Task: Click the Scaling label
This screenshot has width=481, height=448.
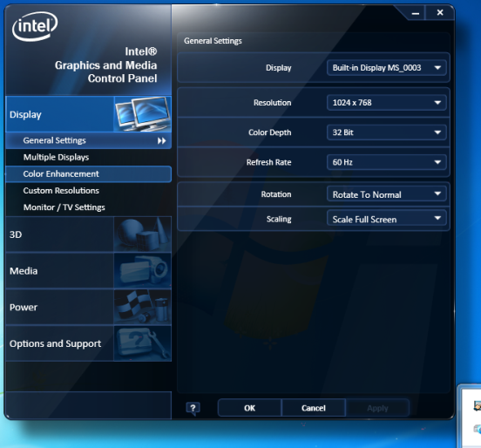Action: click(279, 219)
